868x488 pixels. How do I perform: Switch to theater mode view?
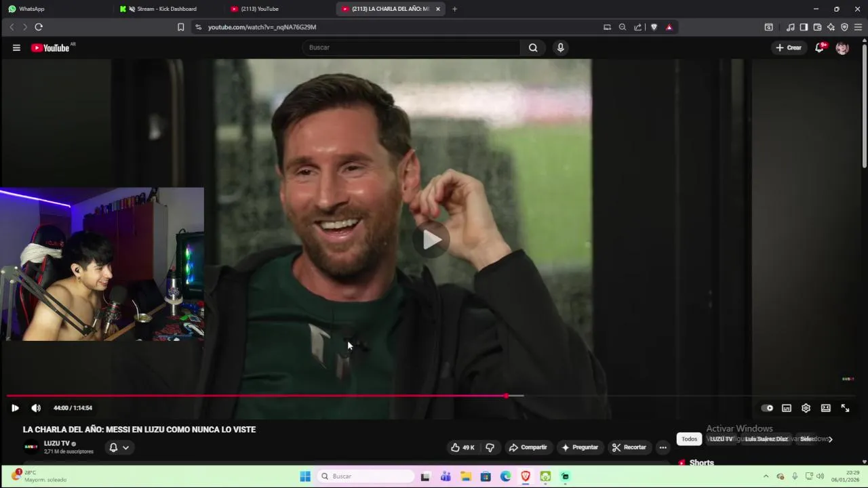pos(825,408)
